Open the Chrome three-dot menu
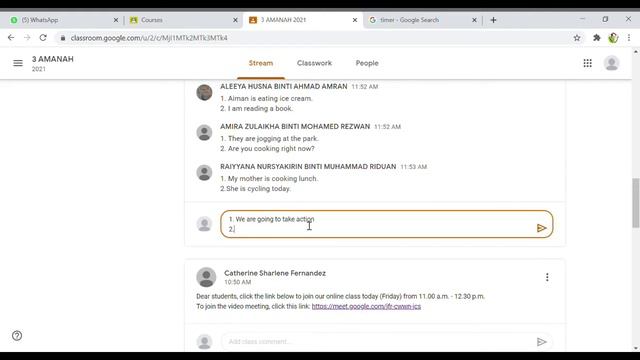Viewport: 640px width, 360px height. pyautogui.click(x=629, y=38)
